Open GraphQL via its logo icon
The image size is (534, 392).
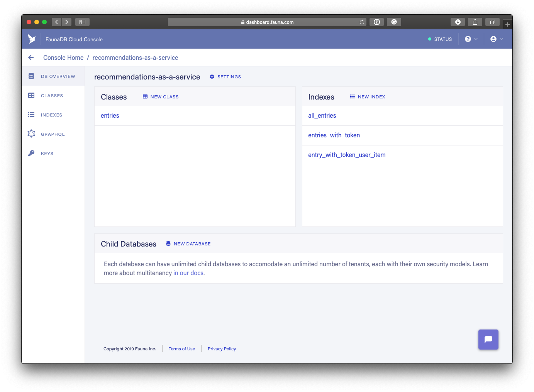coord(31,134)
